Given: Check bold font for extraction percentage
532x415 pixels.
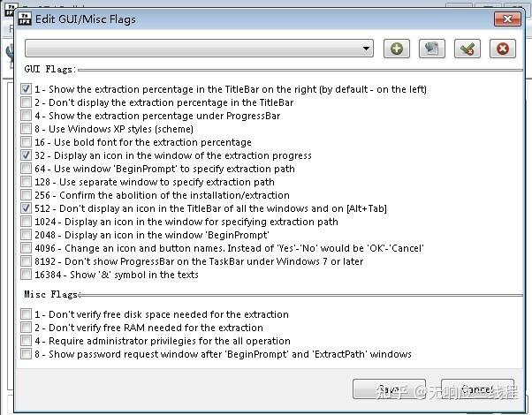Looking at the screenshot, I should 26,142.
